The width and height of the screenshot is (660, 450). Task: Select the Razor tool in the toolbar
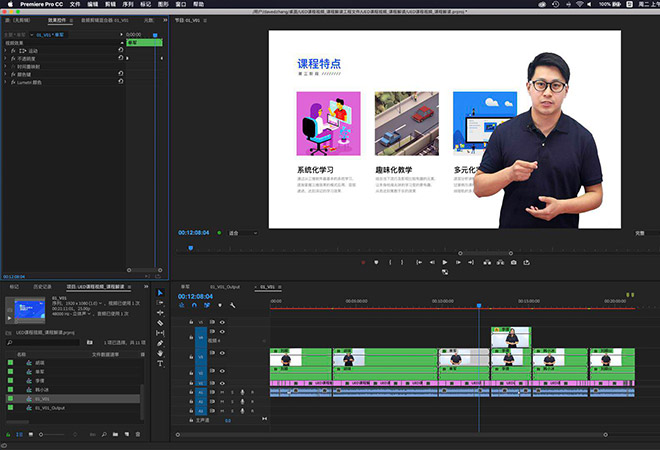pyautogui.click(x=160, y=323)
